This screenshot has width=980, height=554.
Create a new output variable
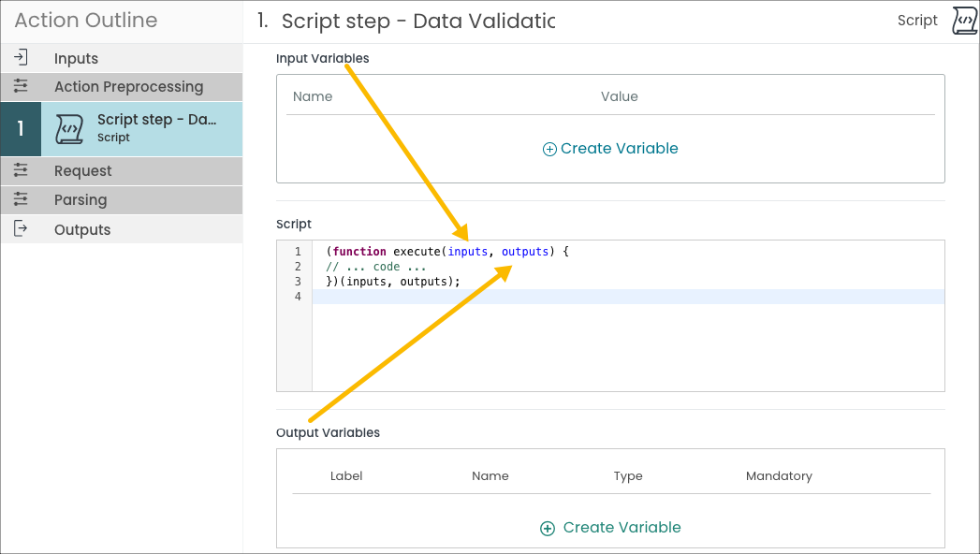coord(622,528)
